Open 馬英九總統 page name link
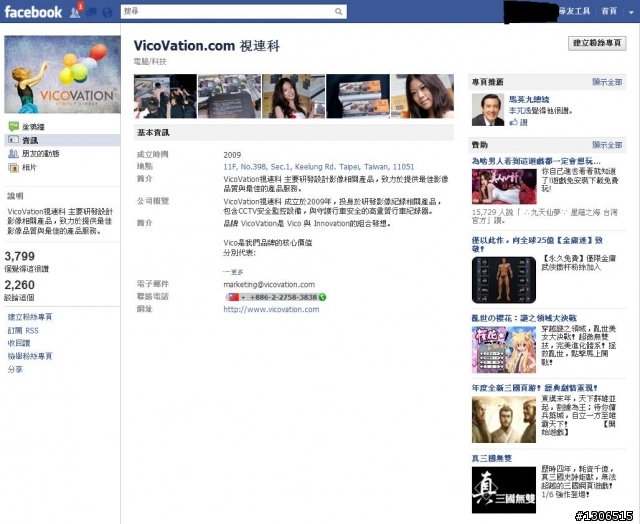 tap(529, 99)
